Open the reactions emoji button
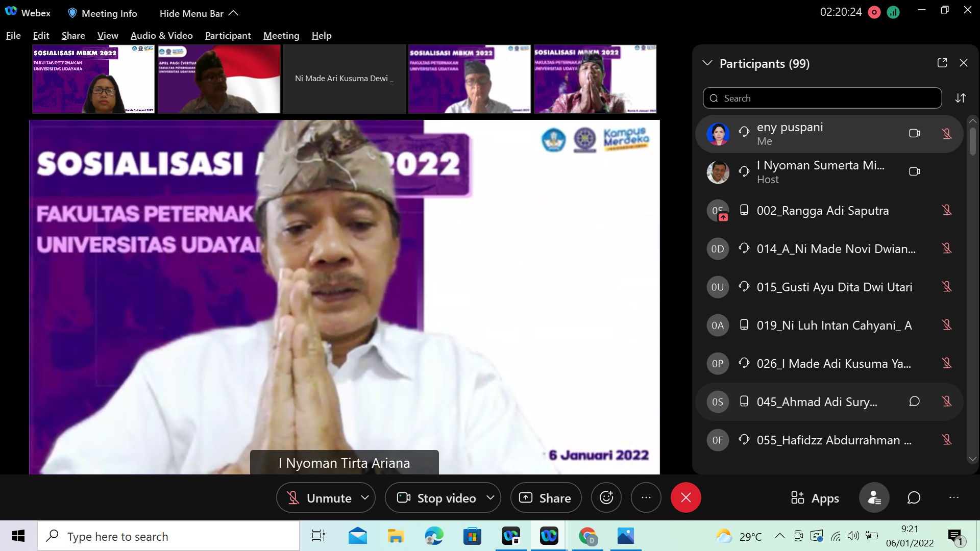Screen dimensions: 980x551 606,497
